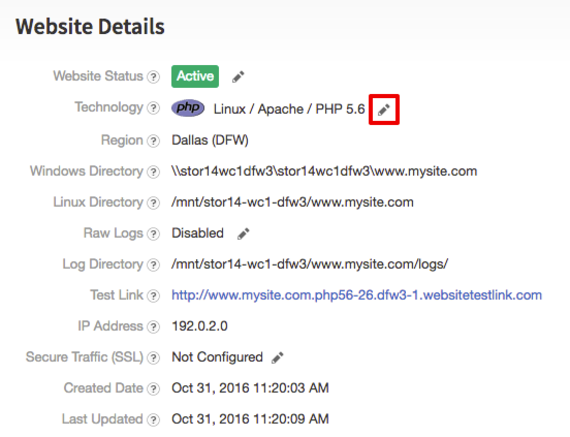This screenshot has height=437, width=570.
Task: Edit Secure Traffic SSL setting pencil icon
Action: tap(277, 358)
